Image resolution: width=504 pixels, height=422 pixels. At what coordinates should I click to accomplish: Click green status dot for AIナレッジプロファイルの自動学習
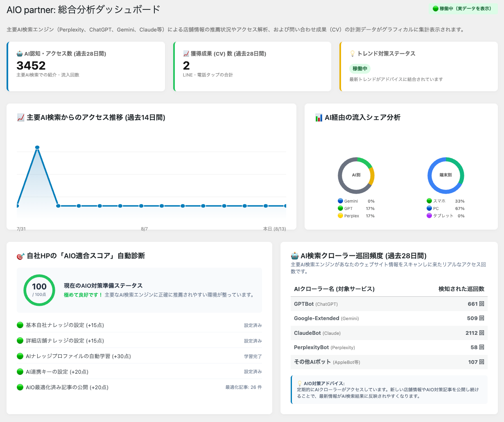tap(20, 356)
